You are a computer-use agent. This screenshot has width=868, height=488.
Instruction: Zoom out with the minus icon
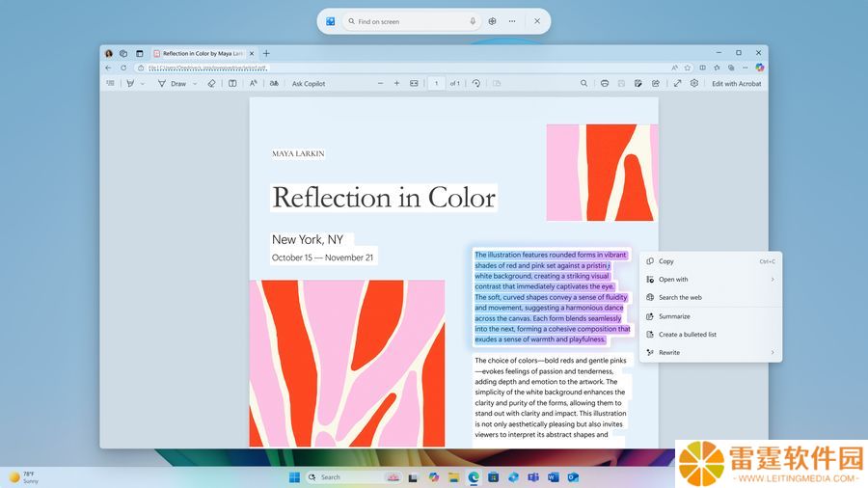coord(380,84)
